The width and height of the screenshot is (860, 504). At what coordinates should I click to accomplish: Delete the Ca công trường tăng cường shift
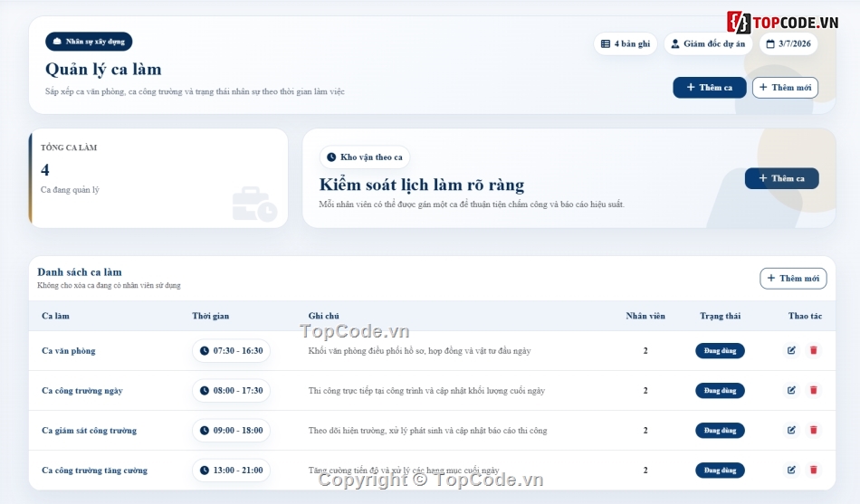tap(814, 470)
